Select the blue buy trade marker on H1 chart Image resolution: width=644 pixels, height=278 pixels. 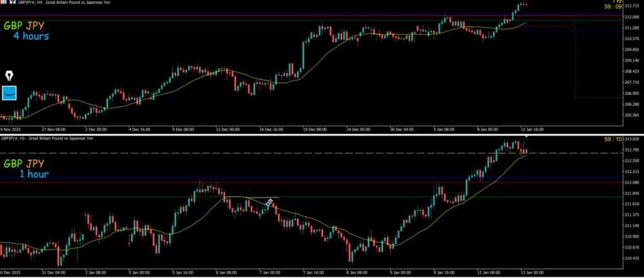267,205
